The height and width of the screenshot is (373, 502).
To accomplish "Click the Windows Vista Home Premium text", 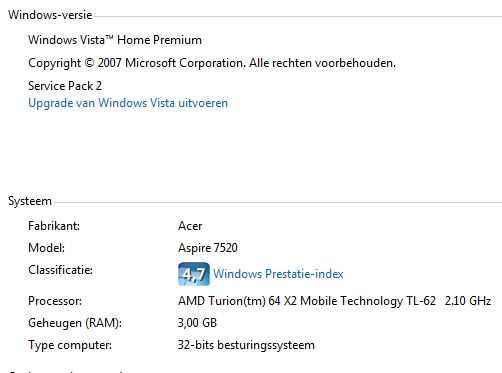I will click(x=115, y=40).
